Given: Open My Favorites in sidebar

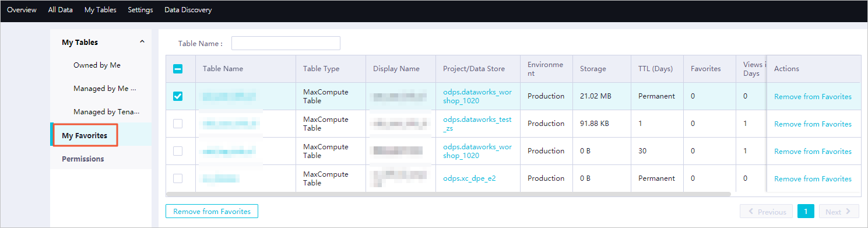Looking at the screenshot, I should (85, 135).
